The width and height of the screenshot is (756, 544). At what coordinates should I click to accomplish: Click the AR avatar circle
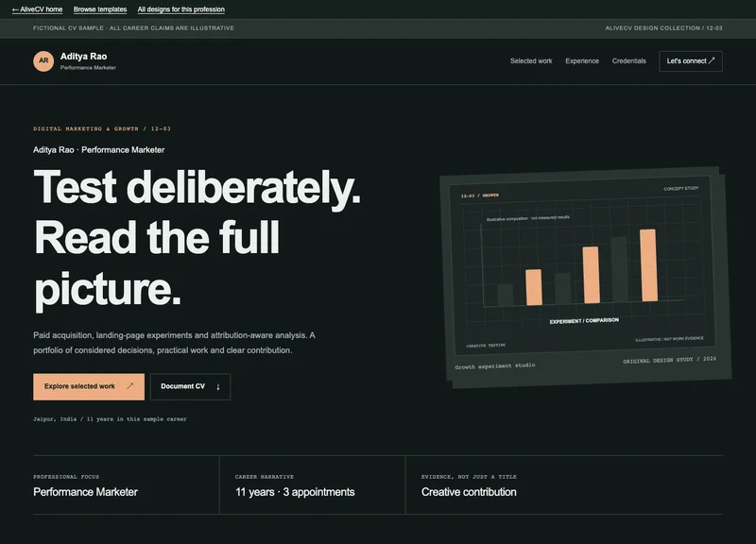tap(43, 61)
